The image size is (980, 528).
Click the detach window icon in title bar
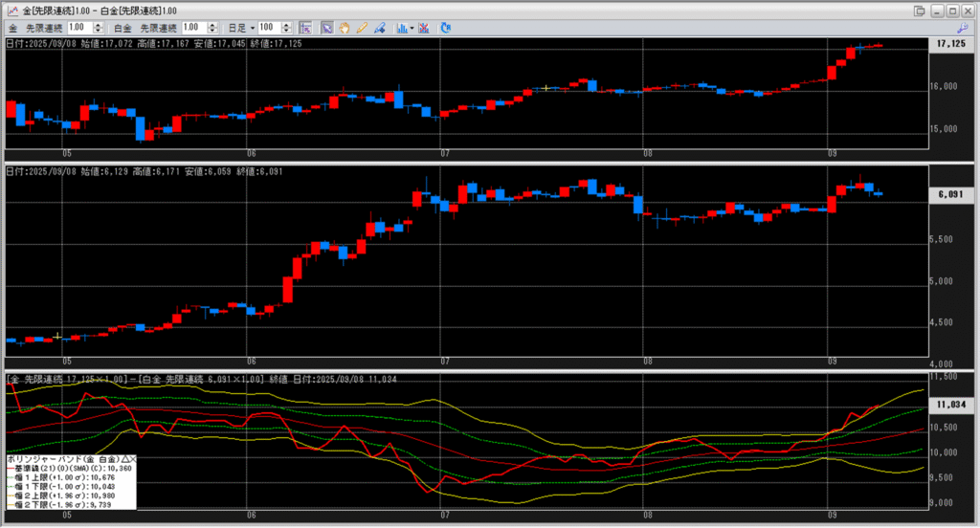920,11
